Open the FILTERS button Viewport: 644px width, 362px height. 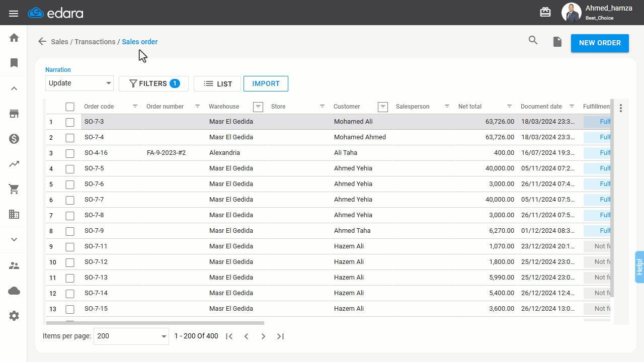153,83
